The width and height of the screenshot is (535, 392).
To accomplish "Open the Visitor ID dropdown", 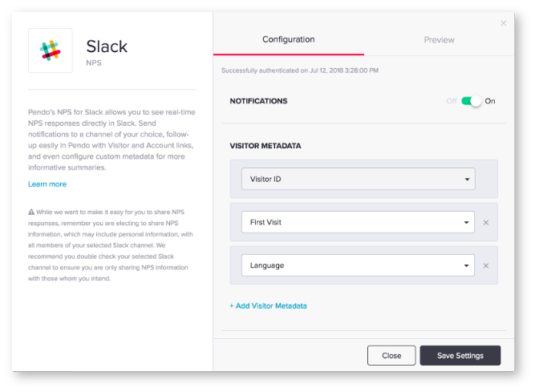I will 359,179.
